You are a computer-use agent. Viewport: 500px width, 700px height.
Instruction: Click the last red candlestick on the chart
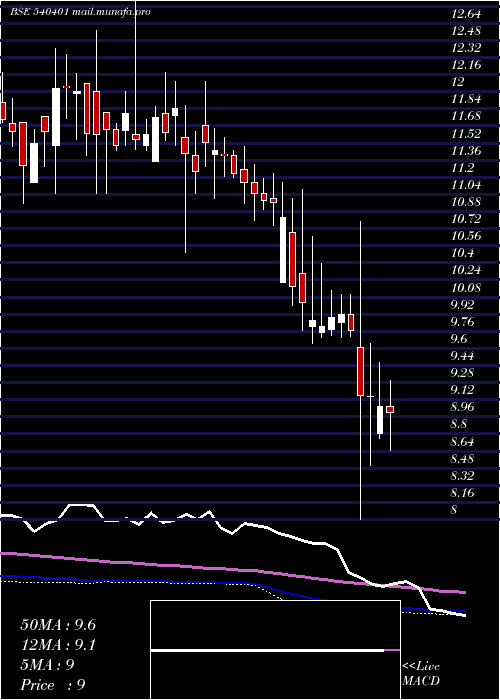390,409
